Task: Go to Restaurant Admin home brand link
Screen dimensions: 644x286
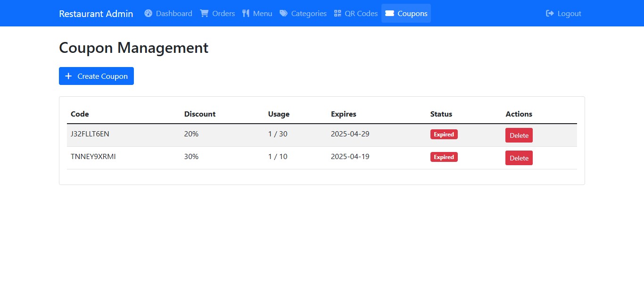Action: point(96,14)
